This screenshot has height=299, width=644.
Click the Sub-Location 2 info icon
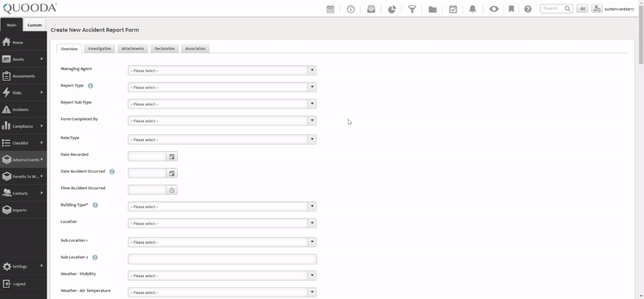click(x=95, y=257)
